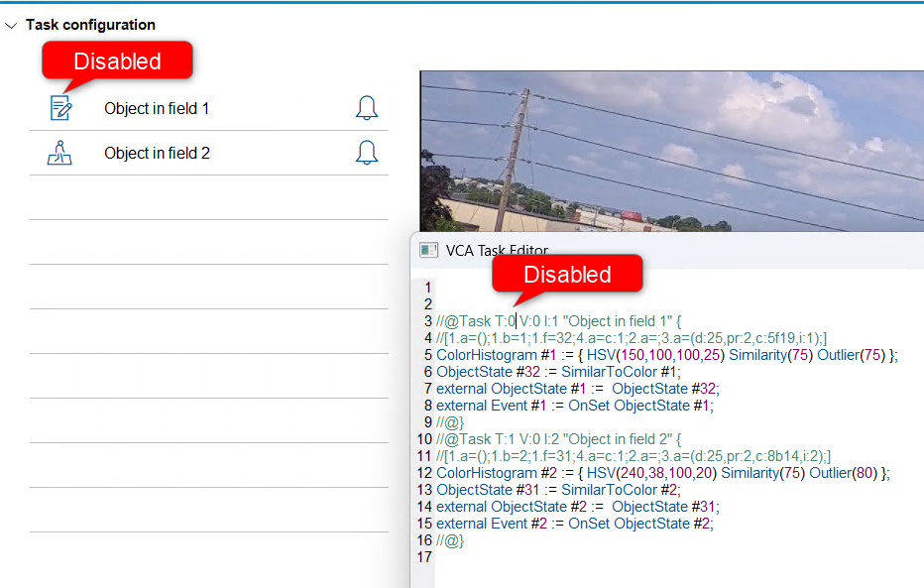Click the external Event #2 OnSet line
Viewport: 924px width, 588px height.
point(575,524)
